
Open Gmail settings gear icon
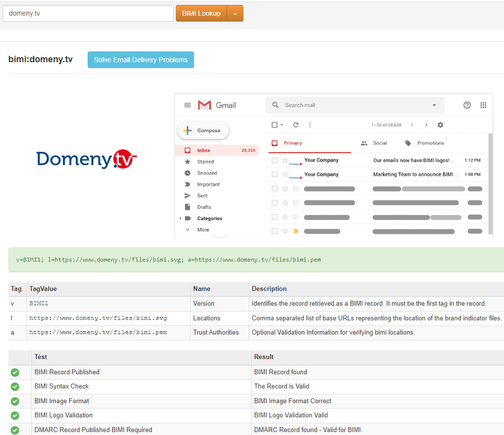(x=440, y=125)
